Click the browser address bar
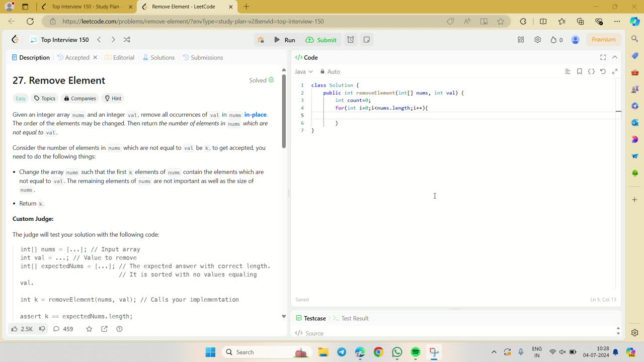 point(252,21)
